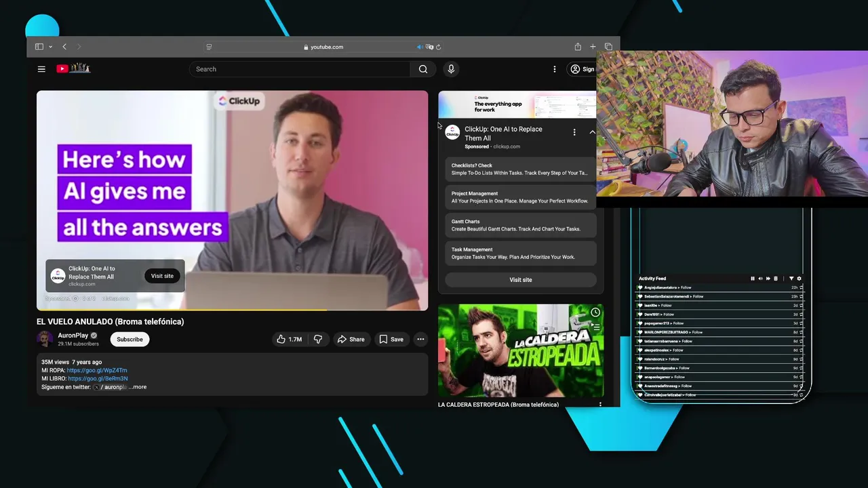
Task: Select the Dere1991 Follow row
Action: [720, 314]
